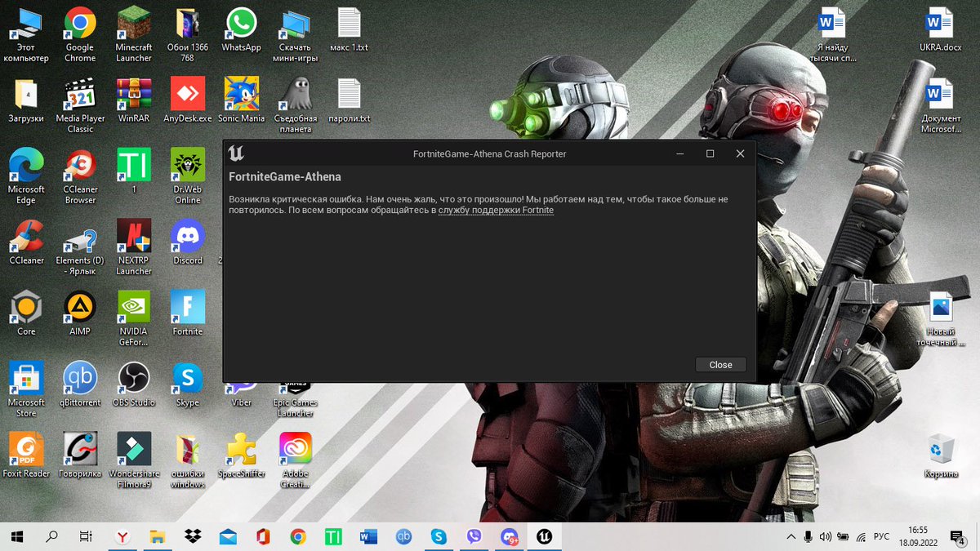Image resolution: width=980 pixels, height=551 pixels.
Task: Open Viber from taskbar
Action: [474, 536]
